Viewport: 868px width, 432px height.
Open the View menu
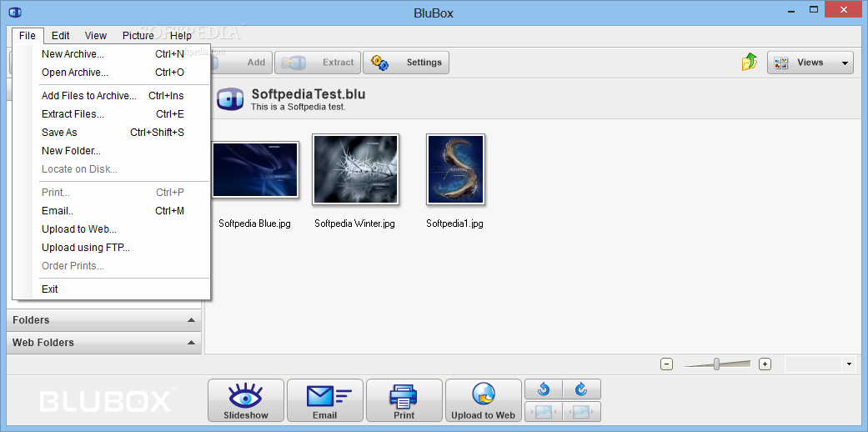point(95,36)
